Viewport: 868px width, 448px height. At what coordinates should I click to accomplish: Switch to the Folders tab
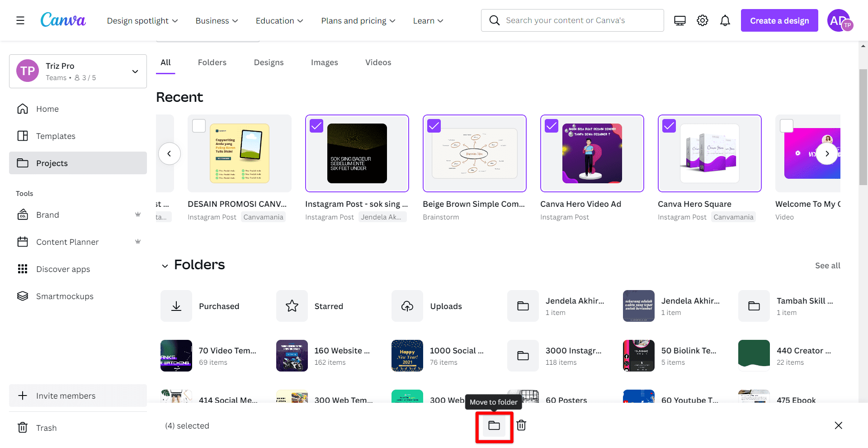pyautogui.click(x=212, y=62)
